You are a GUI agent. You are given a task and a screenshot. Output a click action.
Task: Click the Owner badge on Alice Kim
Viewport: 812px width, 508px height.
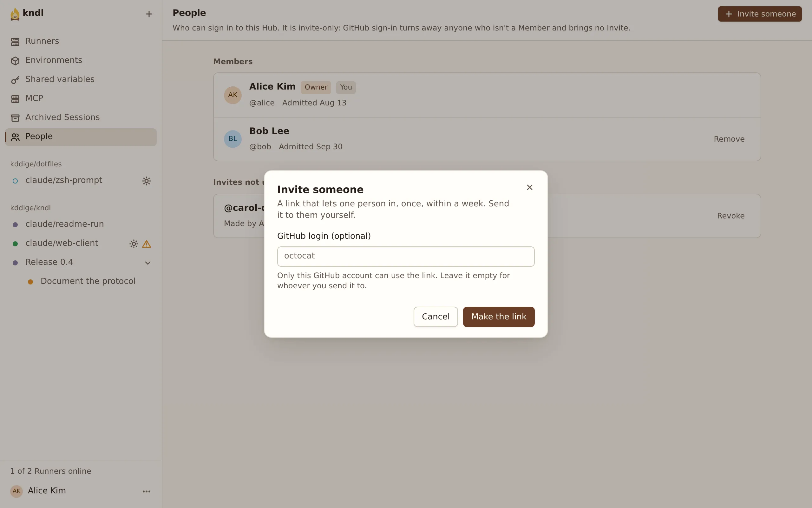[316, 87]
